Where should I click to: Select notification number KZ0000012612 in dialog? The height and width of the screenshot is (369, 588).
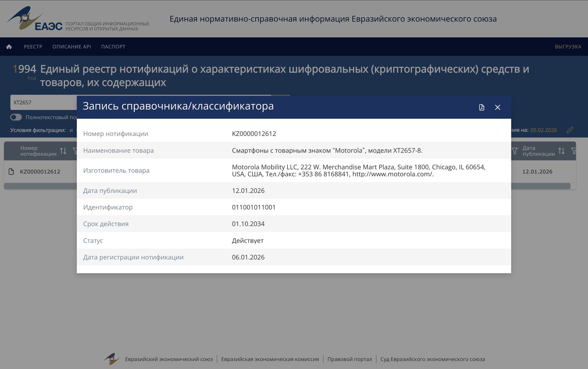pos(254,134)
